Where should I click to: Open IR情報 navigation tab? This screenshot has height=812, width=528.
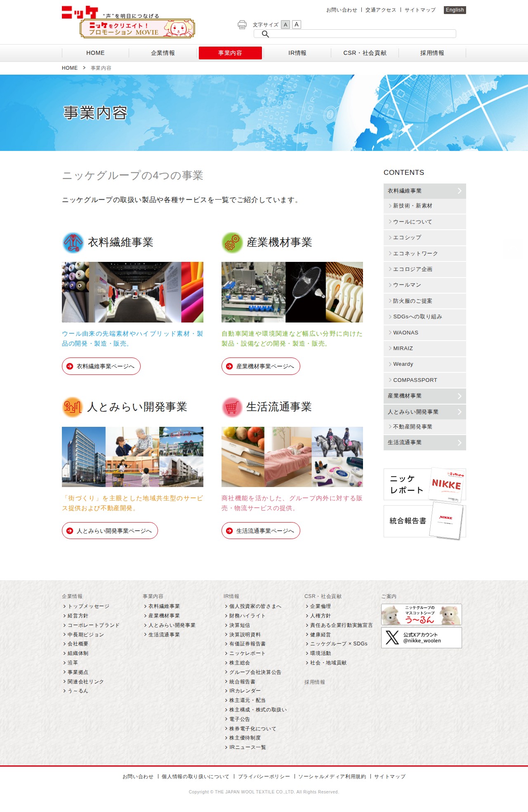(297, 53)
